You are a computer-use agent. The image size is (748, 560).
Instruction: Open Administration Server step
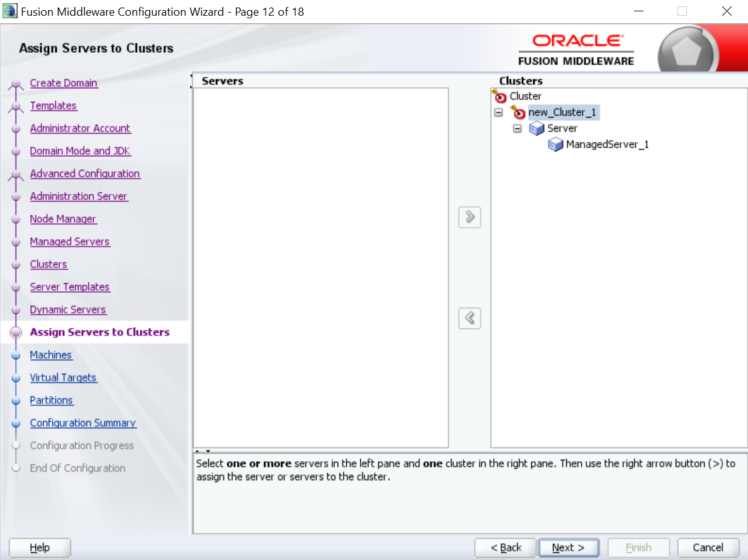point(79,196)
